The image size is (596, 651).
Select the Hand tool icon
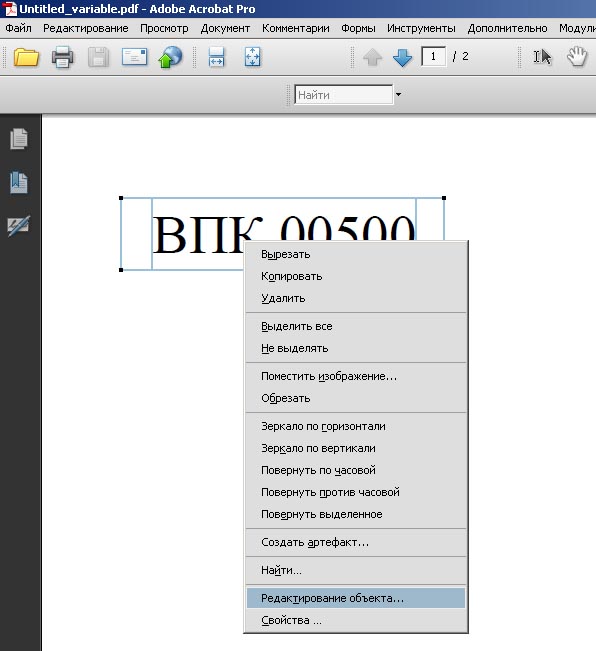577,56
